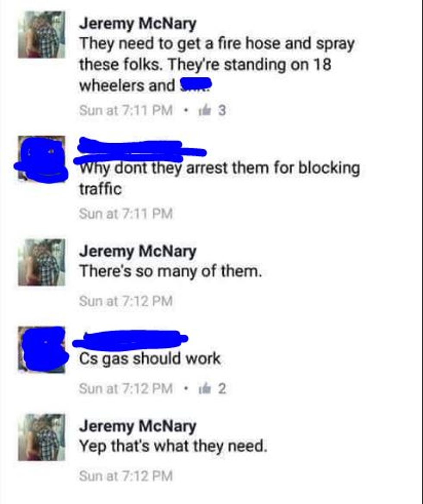Open the timestamp under "There's so many of them."

pyautogui.click(x=126, y=301)
